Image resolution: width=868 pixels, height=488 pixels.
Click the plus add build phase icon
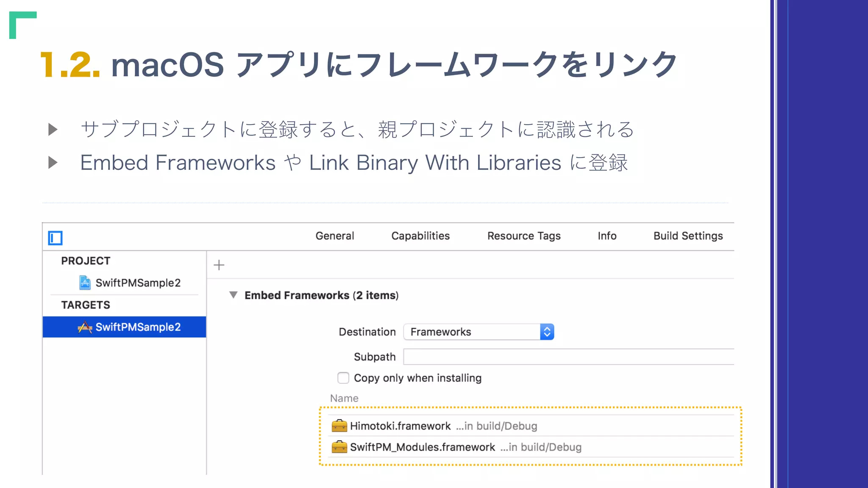(x=219, y=265)
